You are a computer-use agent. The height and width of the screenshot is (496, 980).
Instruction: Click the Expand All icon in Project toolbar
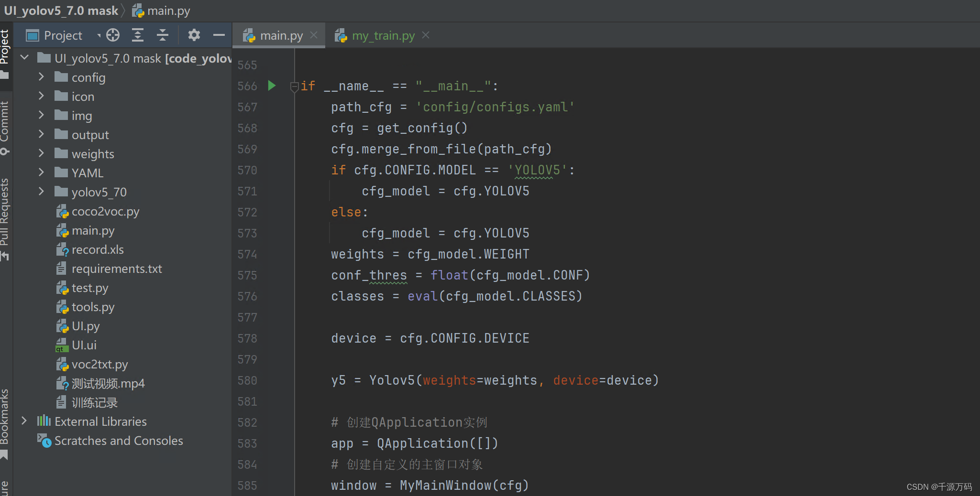tap(138, 35)
